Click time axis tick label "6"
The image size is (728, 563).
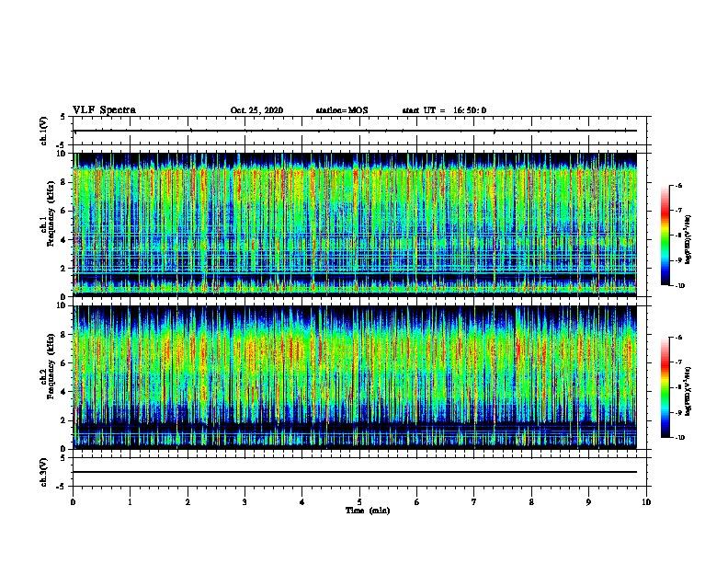pyautogui.click(x=417, y=502)
